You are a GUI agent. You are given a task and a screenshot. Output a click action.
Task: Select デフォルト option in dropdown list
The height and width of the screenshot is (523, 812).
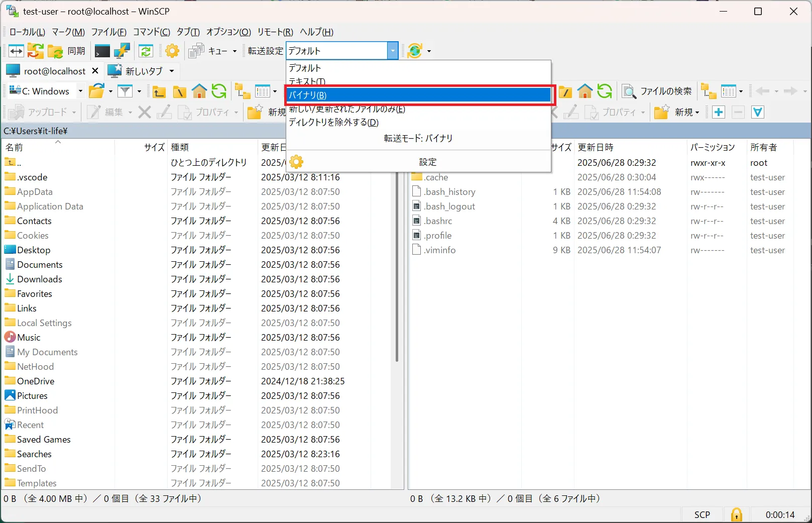pos(419,68)
